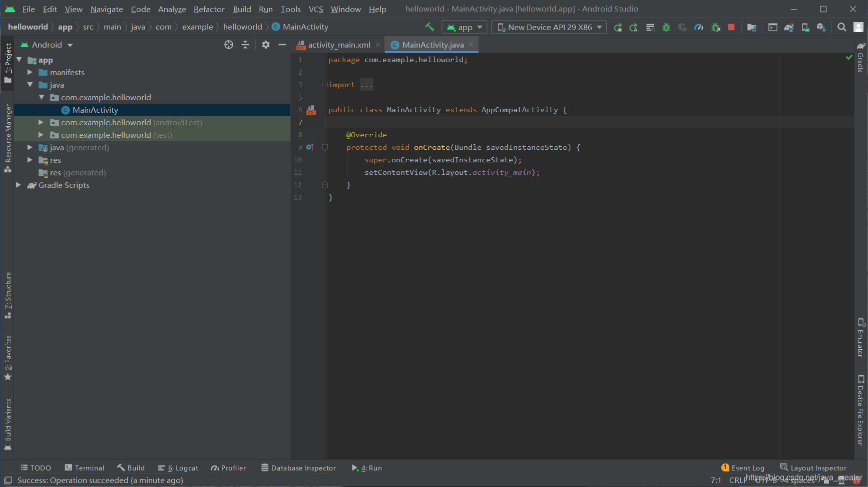Collapse the com.example.helloworld package

coord(42,97)
